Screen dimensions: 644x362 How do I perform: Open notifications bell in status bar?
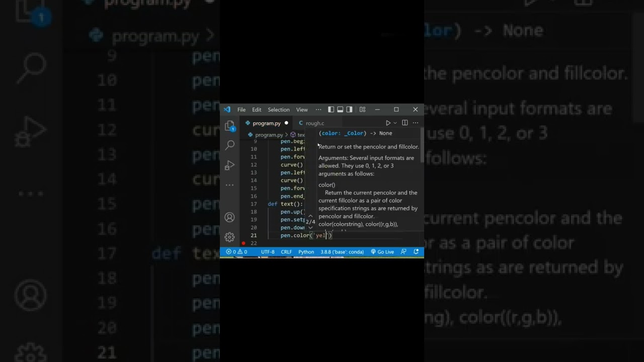[416, 252]
